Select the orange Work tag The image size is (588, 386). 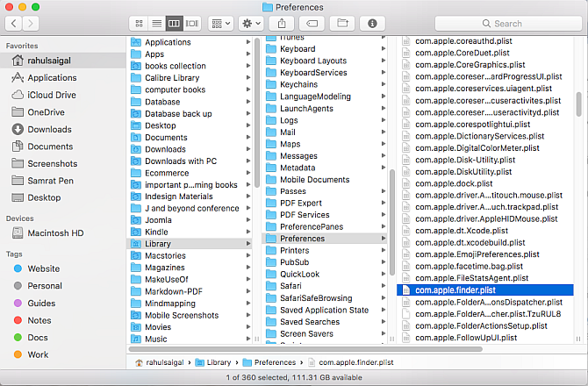tap(63, 354)
